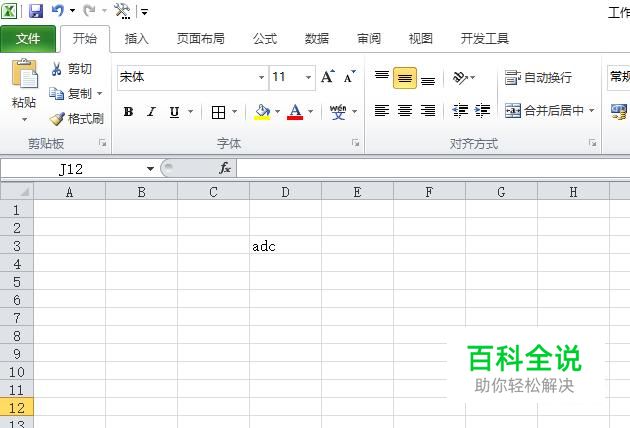
Task: Toggle 自动换行 wrap text
Action: click(x=538, y=77)
